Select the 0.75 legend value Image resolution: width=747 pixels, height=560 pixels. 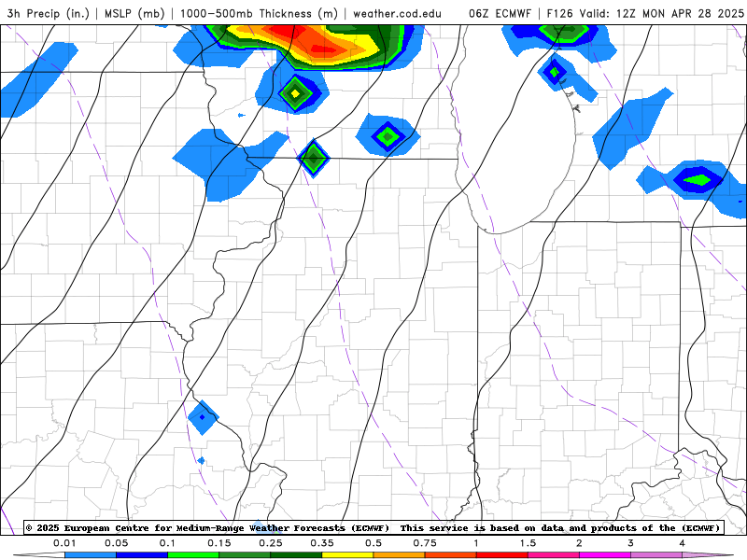coord(425,543)
